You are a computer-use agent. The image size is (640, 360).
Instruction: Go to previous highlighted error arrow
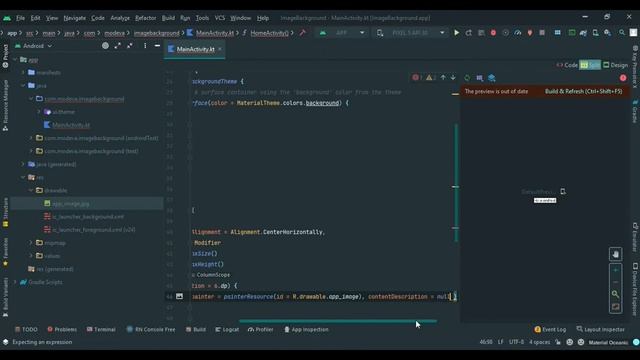443,77
